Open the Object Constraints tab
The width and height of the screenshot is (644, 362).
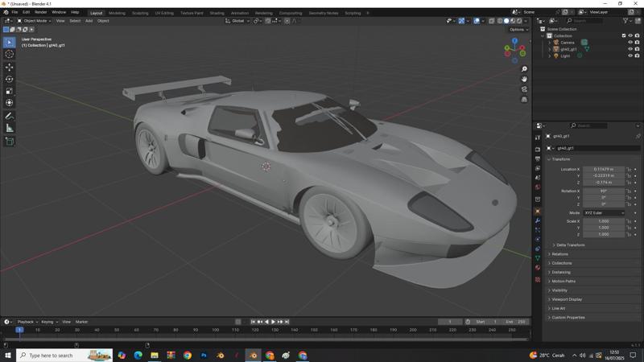tap(538, 249)
